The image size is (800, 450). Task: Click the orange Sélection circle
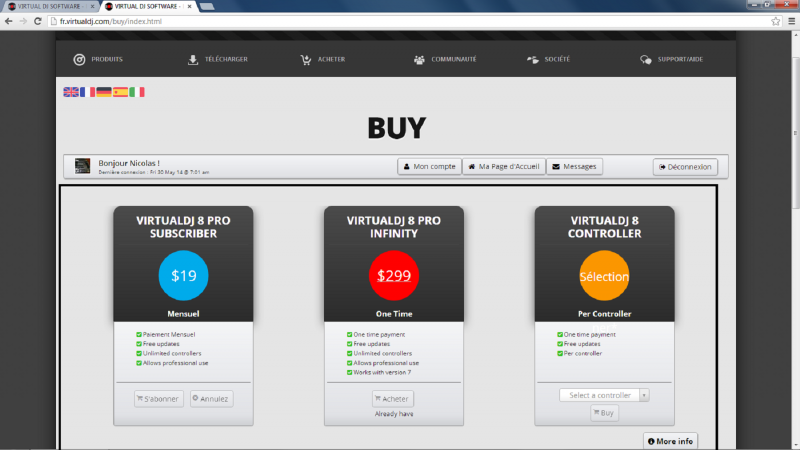[x=604, y=276]
